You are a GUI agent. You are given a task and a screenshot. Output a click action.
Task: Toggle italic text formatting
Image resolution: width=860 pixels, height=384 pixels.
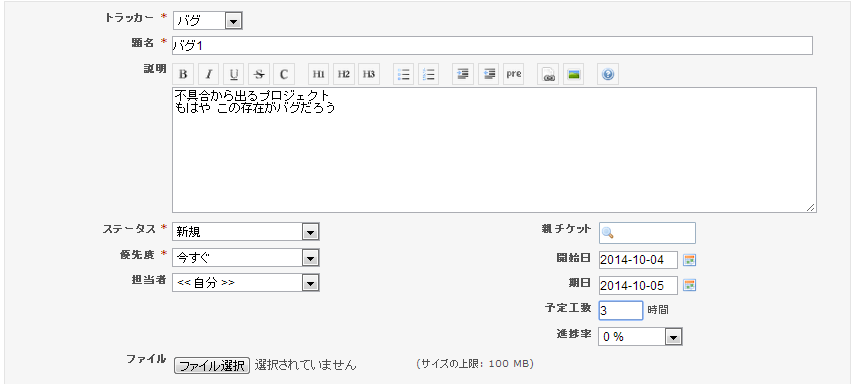pyautogui.click(x=209, y=74)
